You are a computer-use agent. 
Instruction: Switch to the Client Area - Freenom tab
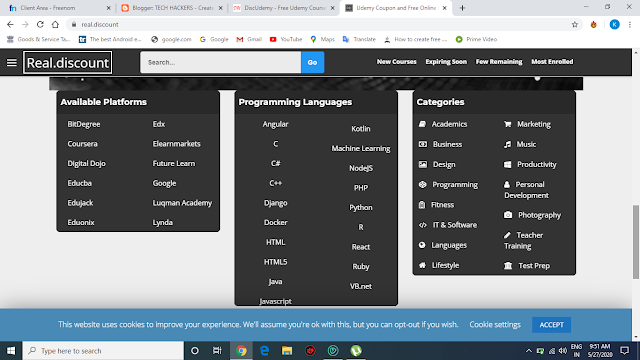[60, 8]
